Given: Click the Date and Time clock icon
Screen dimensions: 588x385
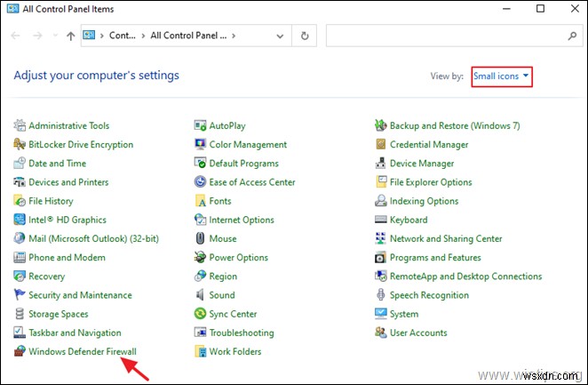Looking at the screenshot, I should [x=20, y=163].
